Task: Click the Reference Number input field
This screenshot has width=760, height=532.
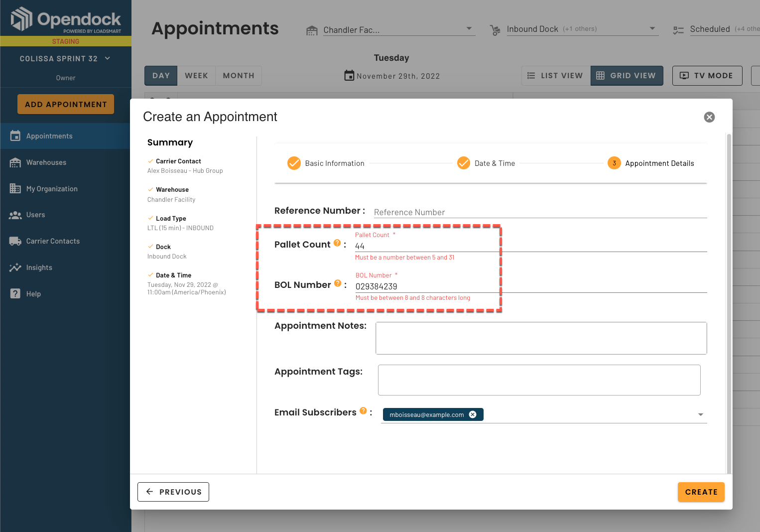Action: pos(540,212)
